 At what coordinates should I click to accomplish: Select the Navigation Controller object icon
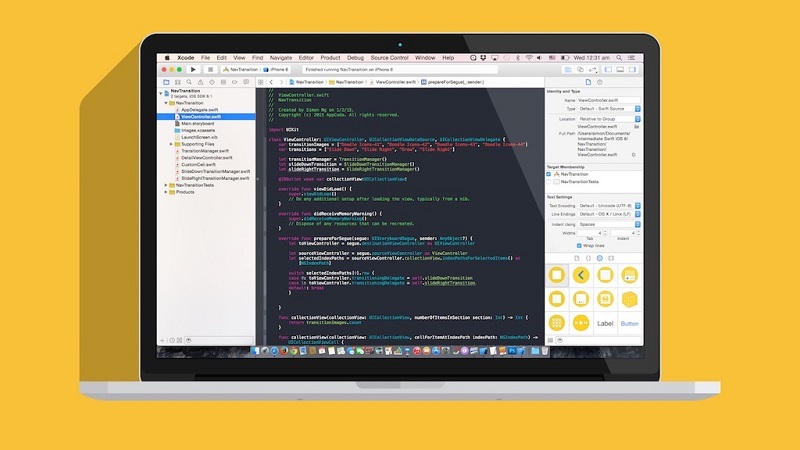click(581, 275)
